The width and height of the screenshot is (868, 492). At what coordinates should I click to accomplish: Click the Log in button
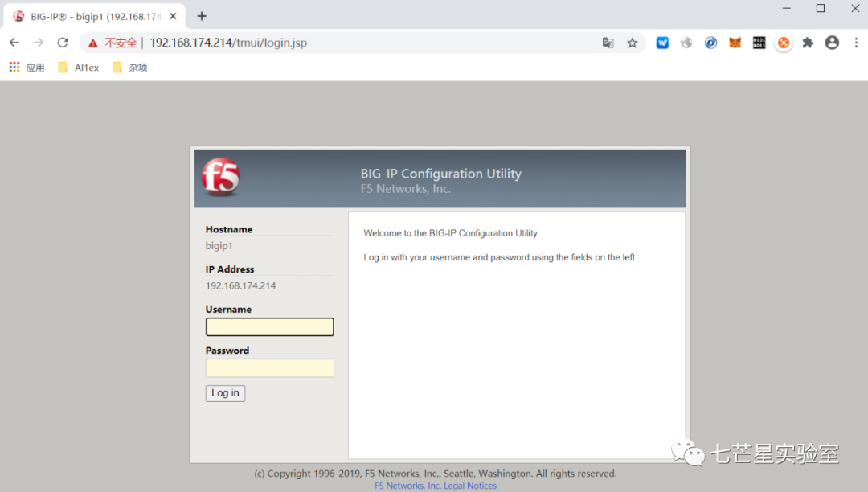point(225,393)
